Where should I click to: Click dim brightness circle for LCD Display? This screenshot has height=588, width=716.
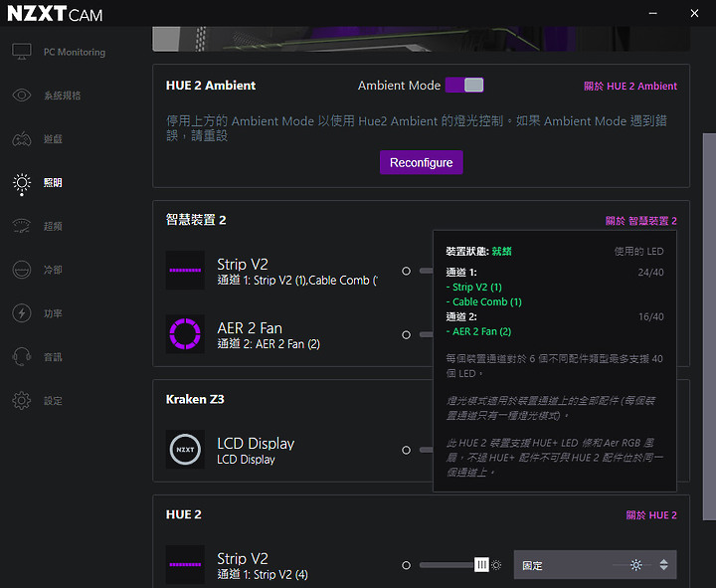(406, 450)
